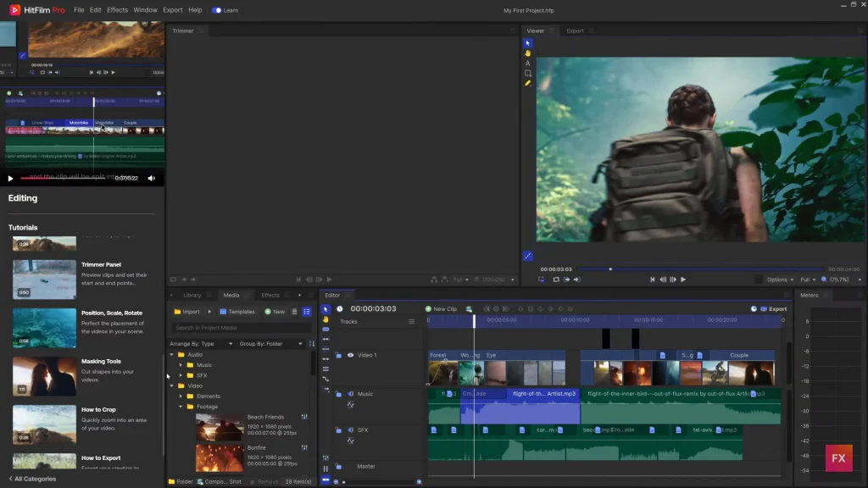868x488 pixels.
Task: Click the Editor timeline zoom slider
Action: coord(377,482)
